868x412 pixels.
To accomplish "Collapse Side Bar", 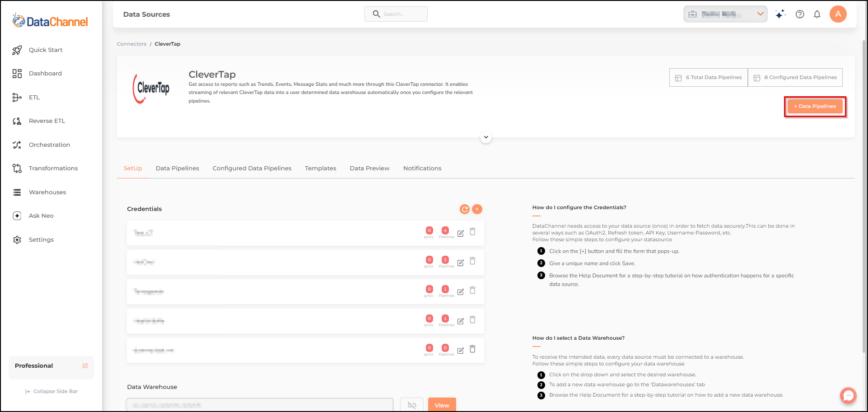I will pyautogui.click(x=51, y=392).
